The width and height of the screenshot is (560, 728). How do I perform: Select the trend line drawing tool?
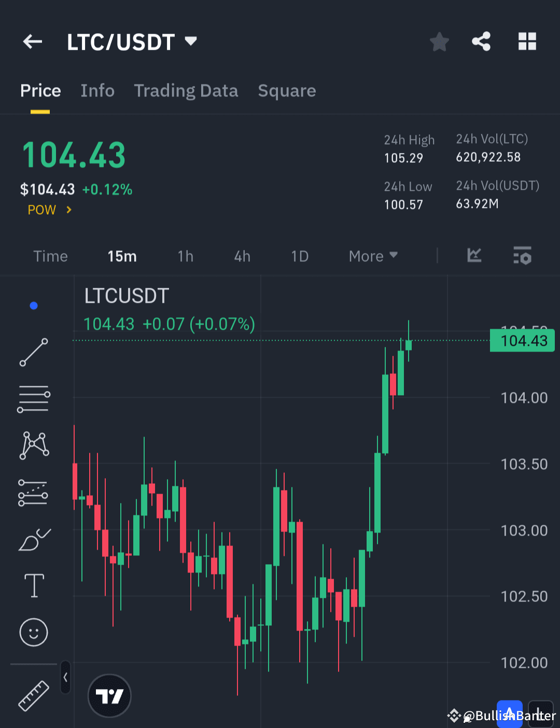click(x=33, y=353)
